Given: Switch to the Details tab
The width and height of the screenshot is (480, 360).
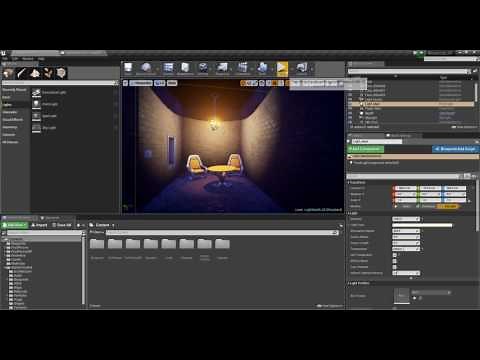Looking at the screenshot, I should (x=366, y=135).
